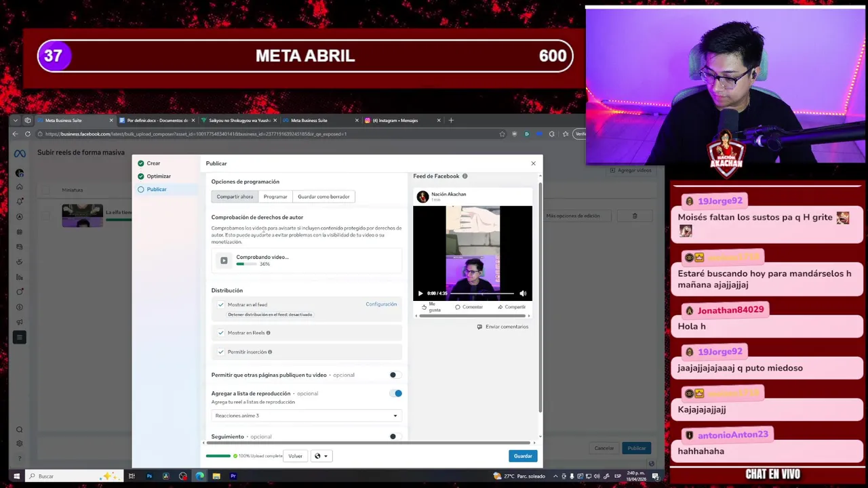
Task: Enable Permitir que otras páginas publiquen toggle
Action: coord(395,375)
